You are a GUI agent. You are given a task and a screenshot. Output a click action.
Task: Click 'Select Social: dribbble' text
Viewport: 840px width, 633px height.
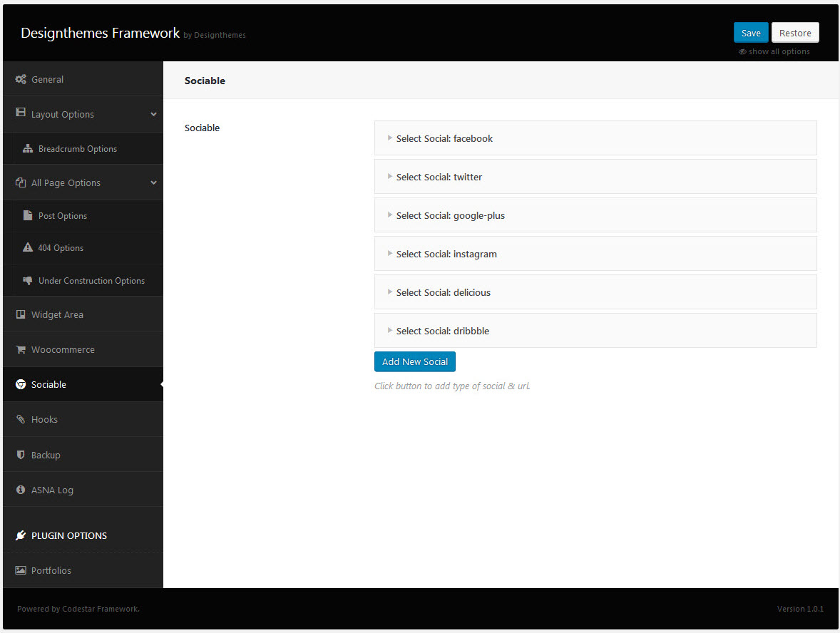point(443,331)
